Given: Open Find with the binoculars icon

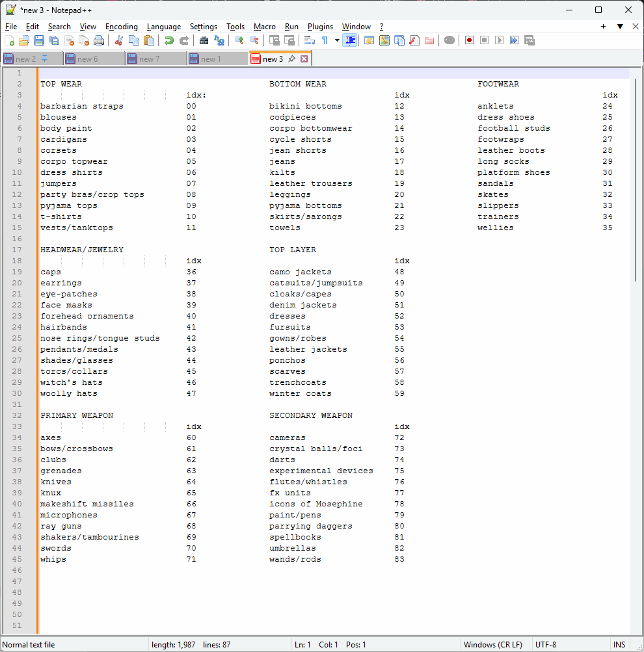Looking at the screenshot, I should [x=204, y=40].
